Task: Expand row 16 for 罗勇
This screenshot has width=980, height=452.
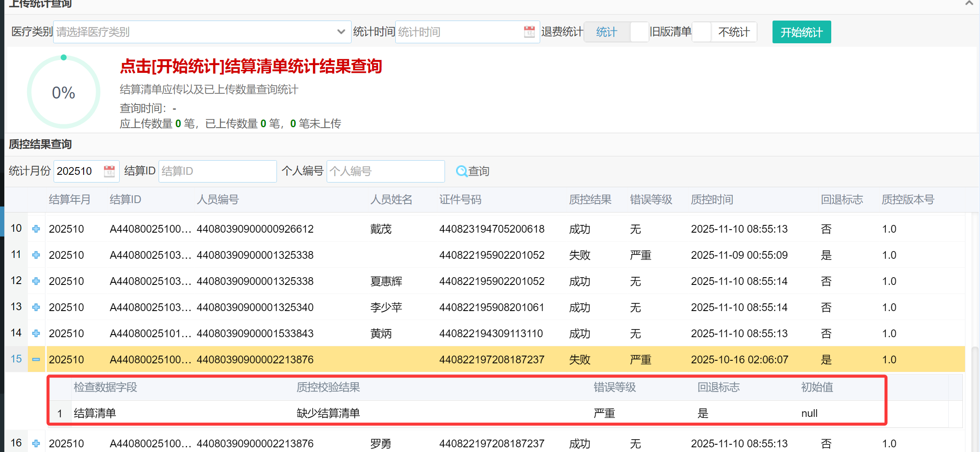Action: (36, 443)
